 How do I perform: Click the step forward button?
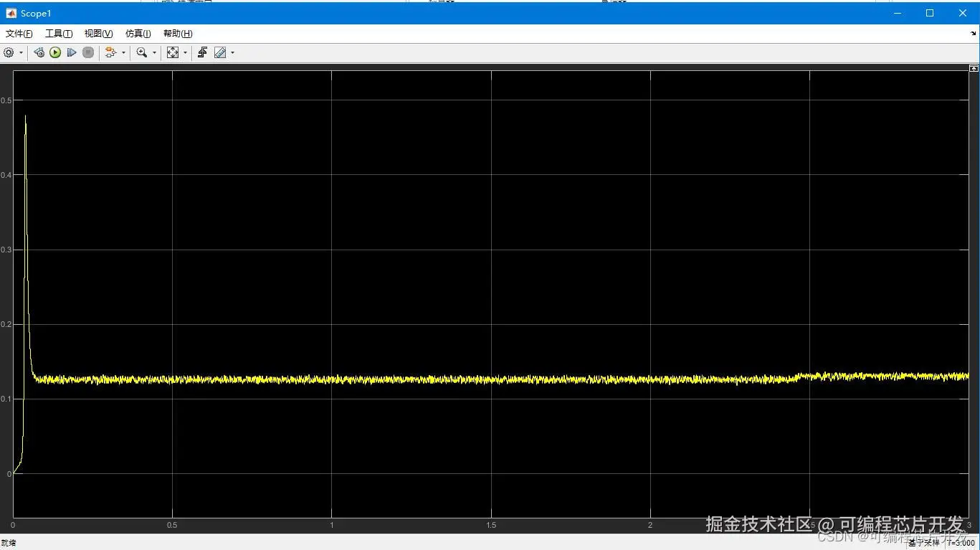point(72,52)
